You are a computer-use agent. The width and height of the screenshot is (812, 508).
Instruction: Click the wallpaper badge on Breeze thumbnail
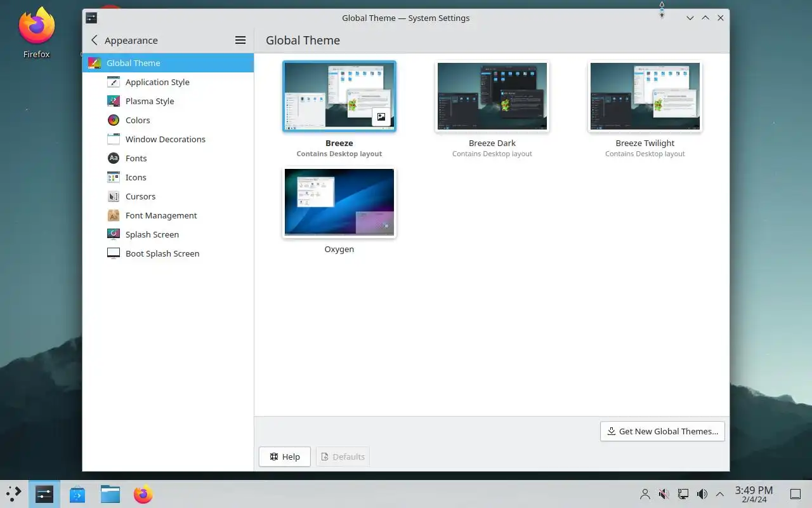(x=381, y=117)
